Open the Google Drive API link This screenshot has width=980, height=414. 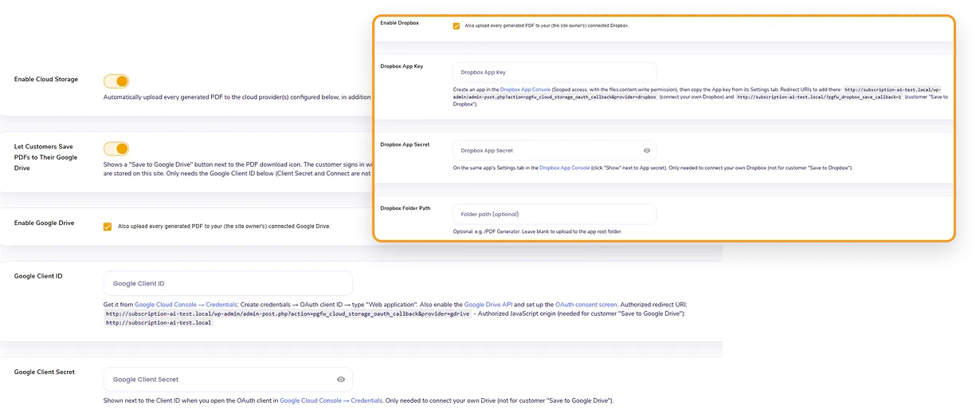pyautogui.click(x=488, y=305)
